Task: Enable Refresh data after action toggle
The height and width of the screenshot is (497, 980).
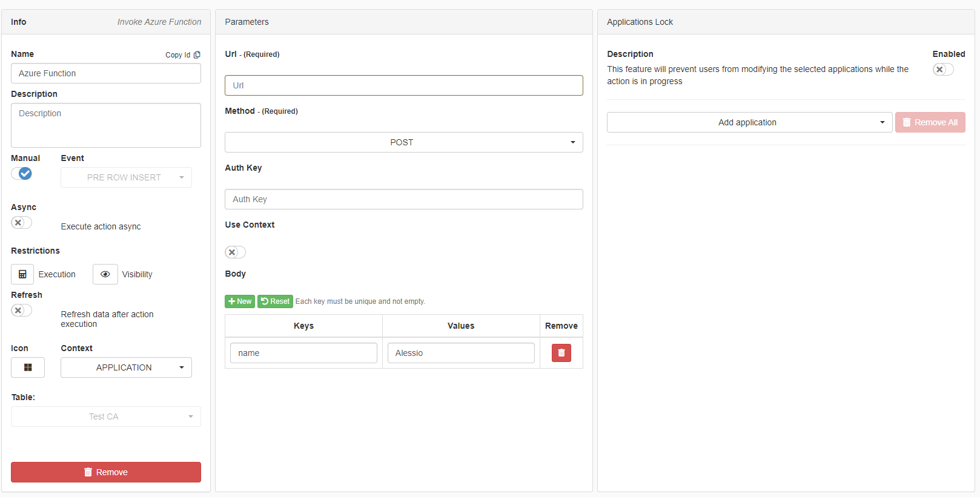Action: [22, 311]
